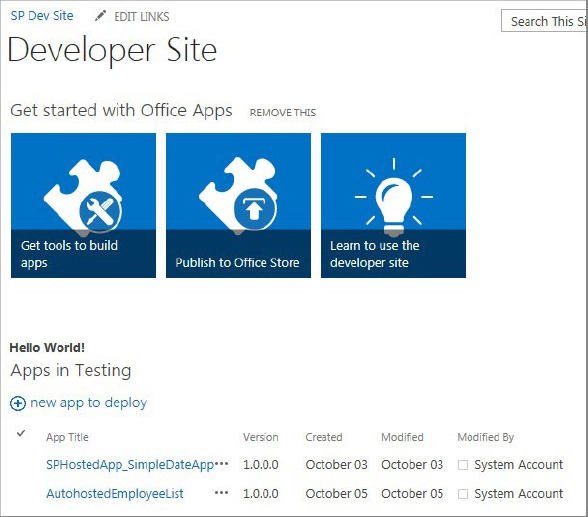This screenshot has height=517, width=588.
Task: Open the SPHostedApp_SimpleDateApp app link
Action: coord(130,465)
